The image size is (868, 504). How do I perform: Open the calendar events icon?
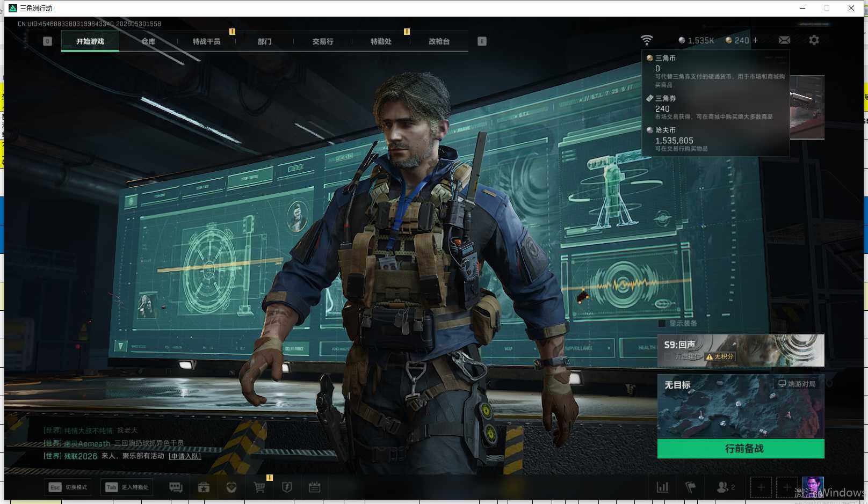coord(315,487)
